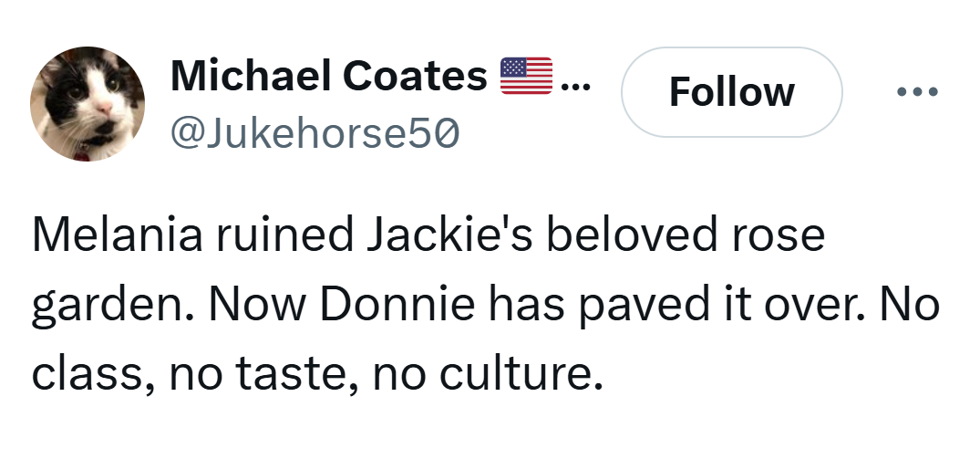Follow the Michael Coates account
The image size is (980, 459).
(x=731, y=92)
